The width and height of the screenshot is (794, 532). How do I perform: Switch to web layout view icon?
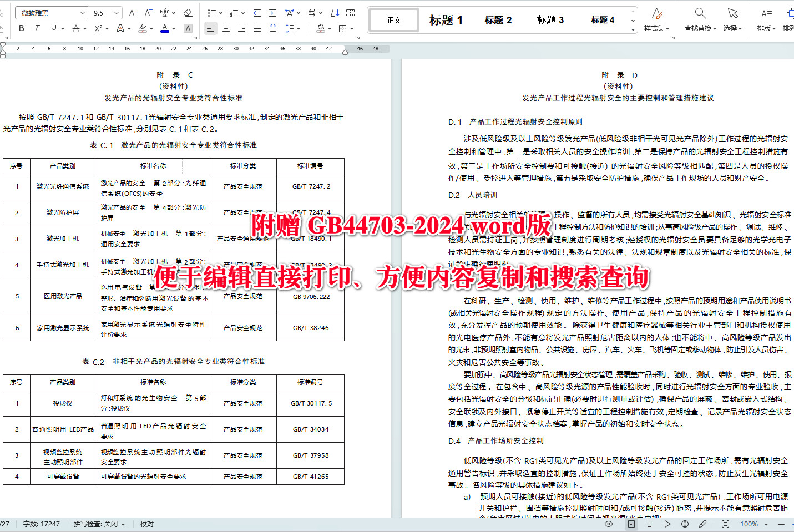[685, 524]
